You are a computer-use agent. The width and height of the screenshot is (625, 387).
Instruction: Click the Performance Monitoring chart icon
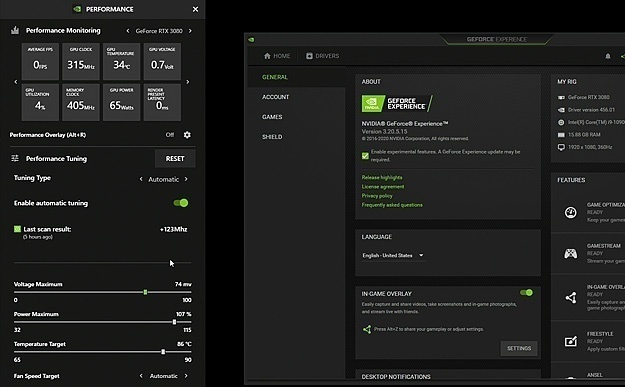coord(15,30)
